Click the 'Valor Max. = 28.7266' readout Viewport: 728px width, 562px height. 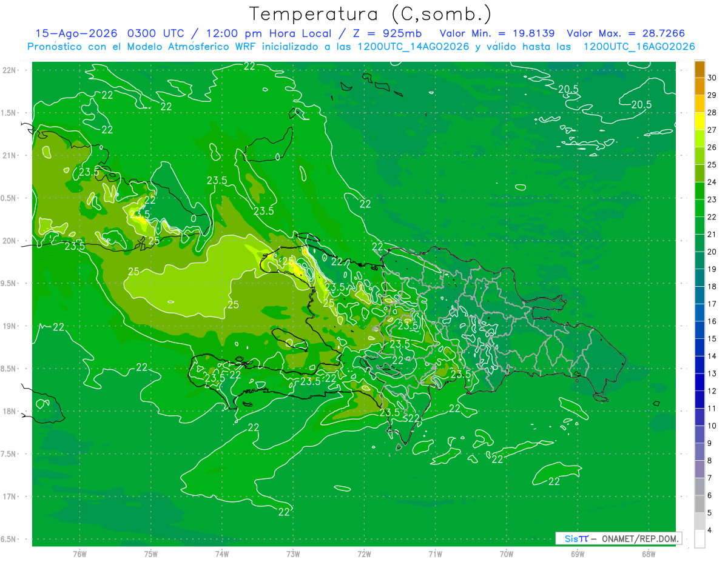626,33
